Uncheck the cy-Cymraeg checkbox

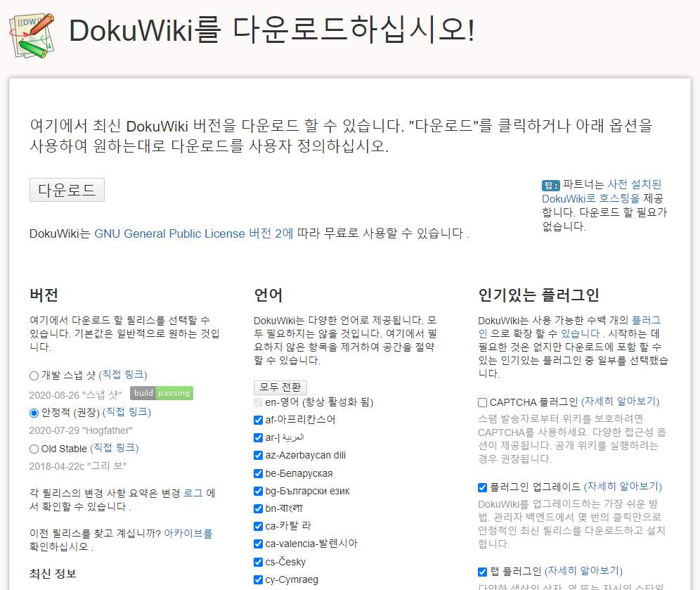[258, 579]
